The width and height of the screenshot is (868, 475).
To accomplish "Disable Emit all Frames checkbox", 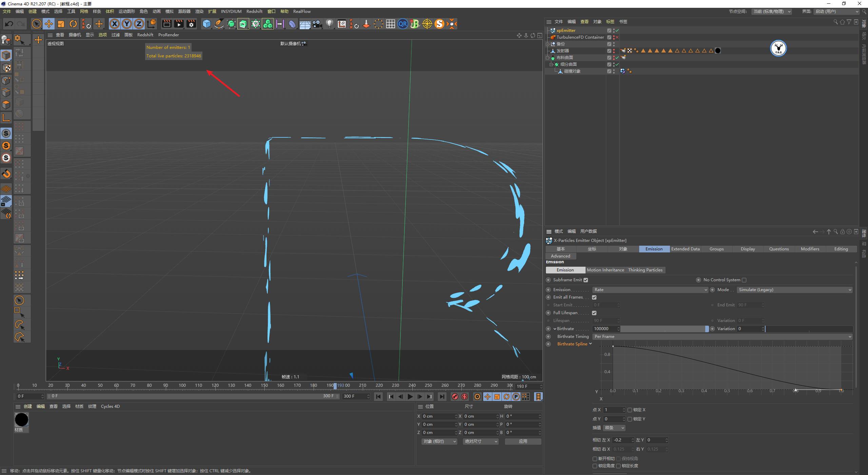I will click(x=594, y=297).
